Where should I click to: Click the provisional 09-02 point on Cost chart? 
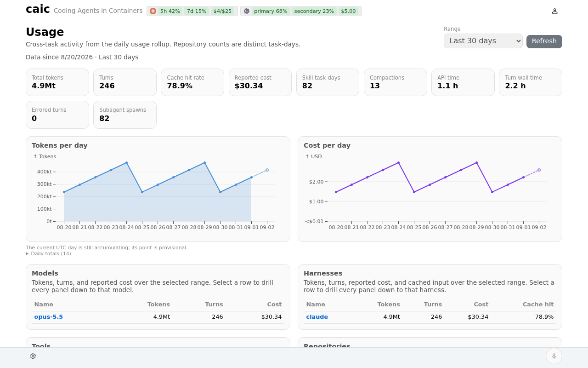pyautogui.click(x=539, y=170)
